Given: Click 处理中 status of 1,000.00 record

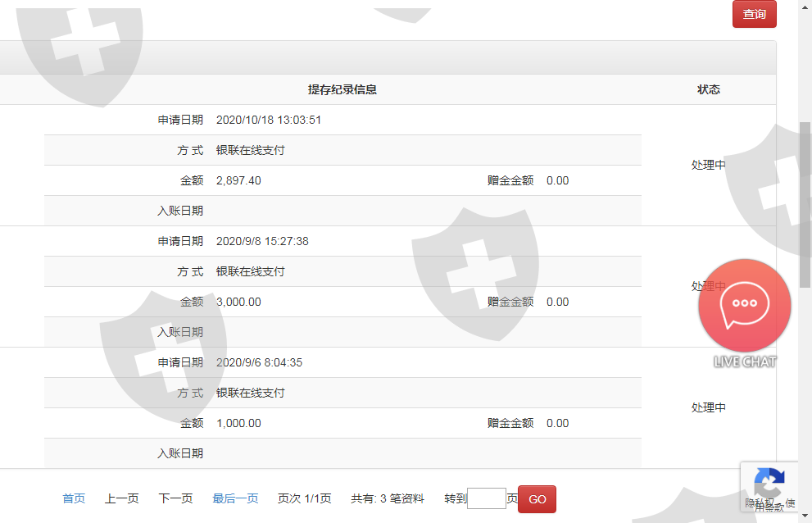Looking at the screenshot, I should tap(708, 407).
